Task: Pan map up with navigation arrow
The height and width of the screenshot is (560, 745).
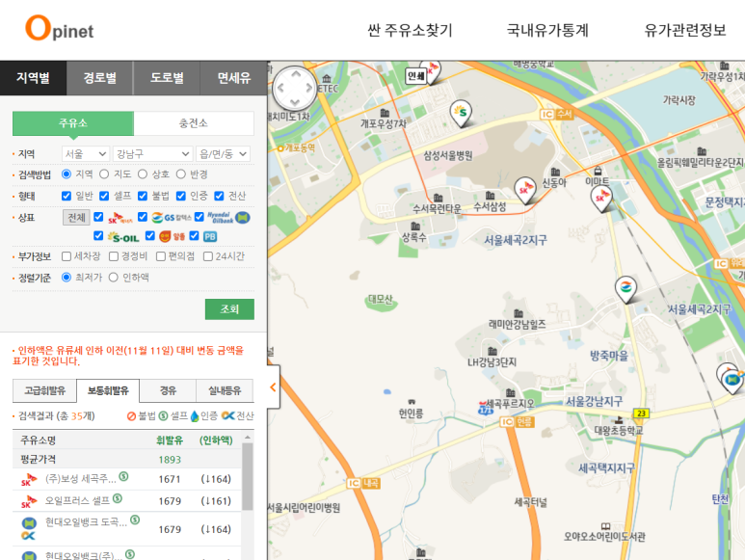Action: (x=296, y=74)
